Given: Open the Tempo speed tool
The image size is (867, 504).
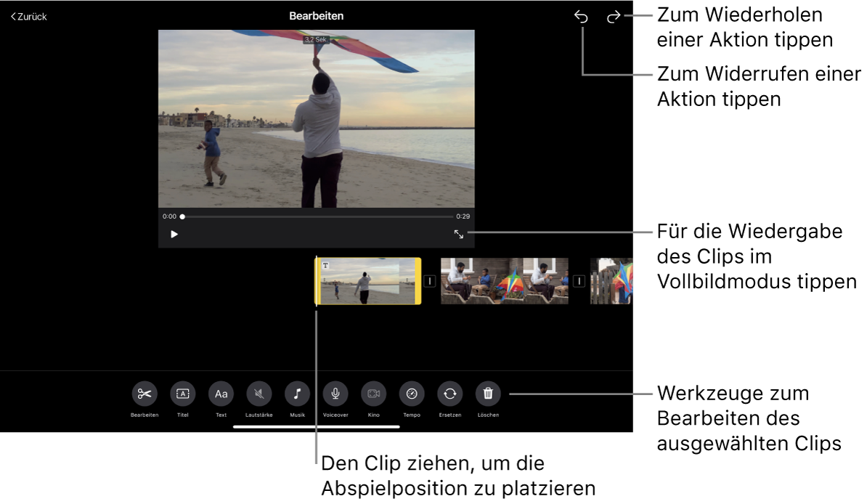Looking at the screenshot, I should 412,394.
